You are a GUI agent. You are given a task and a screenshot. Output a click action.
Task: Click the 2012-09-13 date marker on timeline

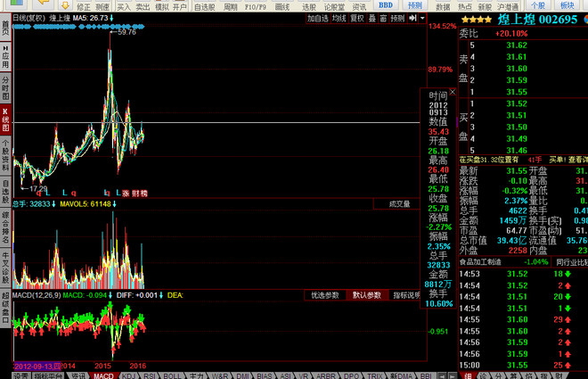[37, 366]
